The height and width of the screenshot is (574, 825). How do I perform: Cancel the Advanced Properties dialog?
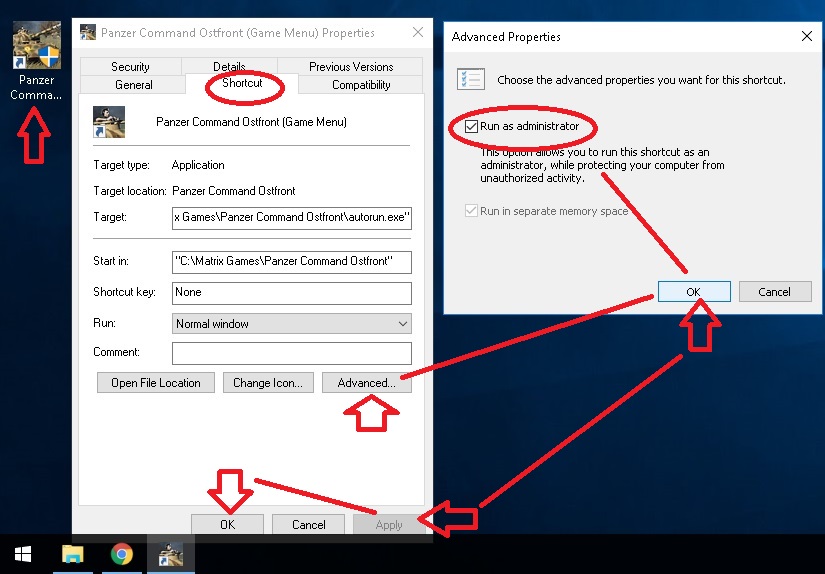(774, 292)
